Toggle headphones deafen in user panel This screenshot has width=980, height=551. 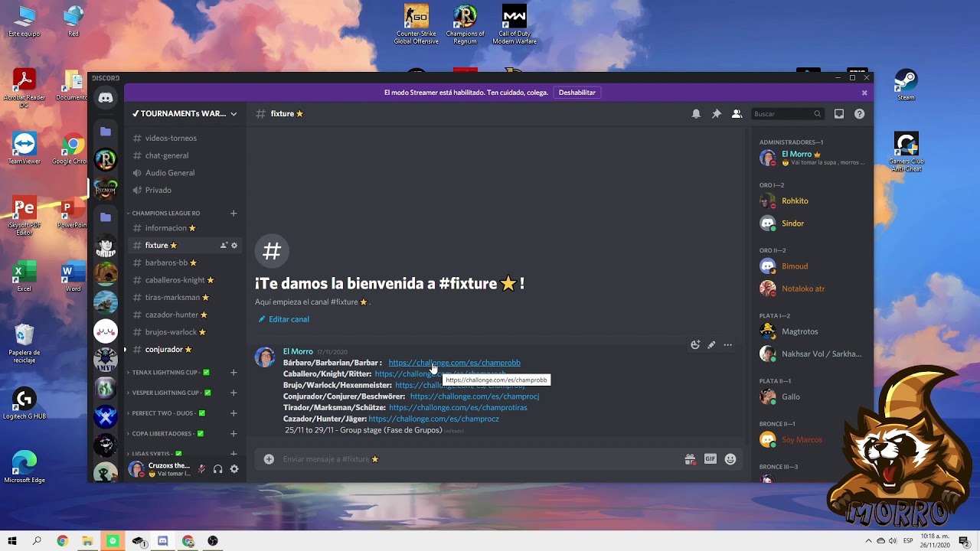(218, 469)
